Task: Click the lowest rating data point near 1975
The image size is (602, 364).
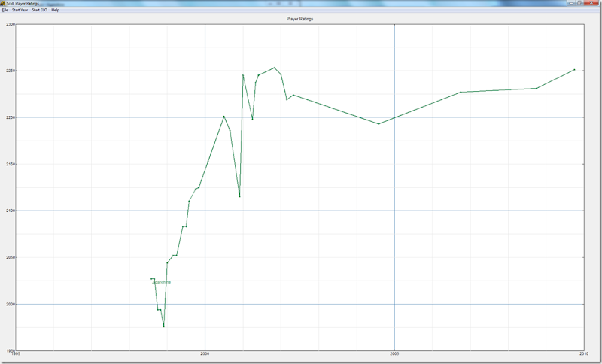Action: coord(164,326)
